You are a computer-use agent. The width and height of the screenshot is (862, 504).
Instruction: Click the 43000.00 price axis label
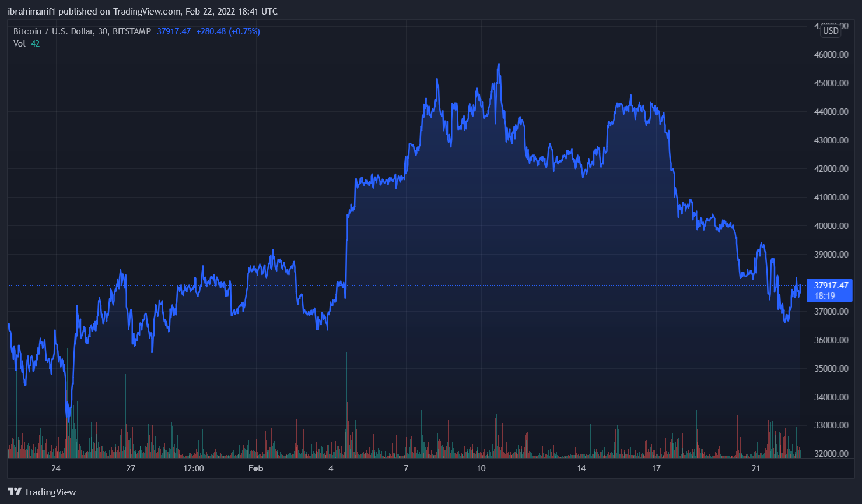pyautogui.click(x=831, y=140)
